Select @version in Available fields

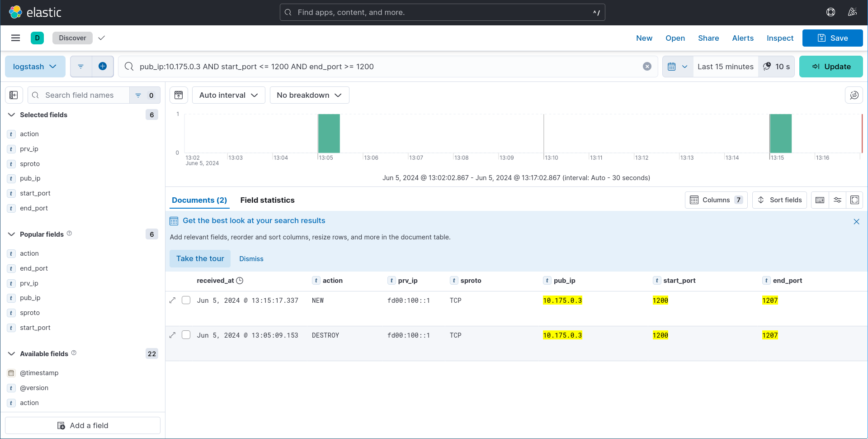coord(34,388)
